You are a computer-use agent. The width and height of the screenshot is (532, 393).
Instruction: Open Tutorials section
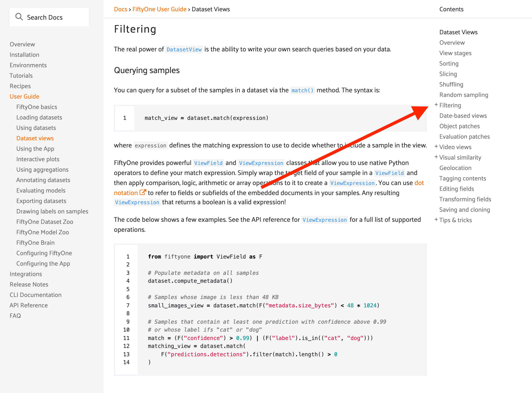[21, 76]
